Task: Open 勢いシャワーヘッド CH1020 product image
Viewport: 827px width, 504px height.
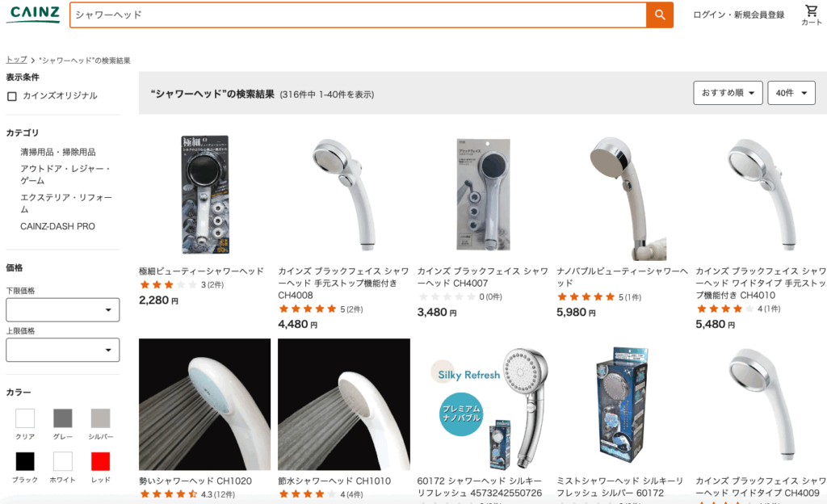Action: click(204, 405)
